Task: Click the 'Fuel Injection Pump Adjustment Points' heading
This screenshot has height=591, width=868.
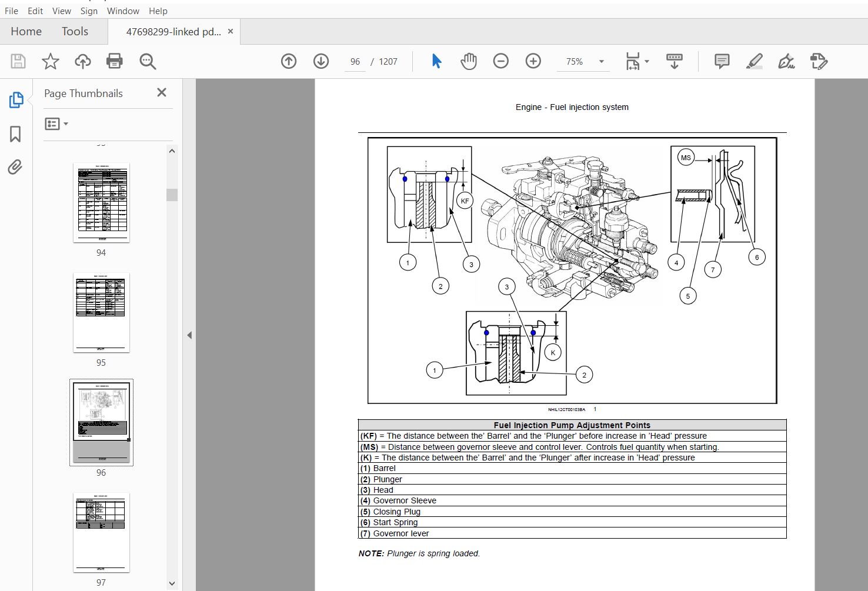Action: tap(572, 425)
